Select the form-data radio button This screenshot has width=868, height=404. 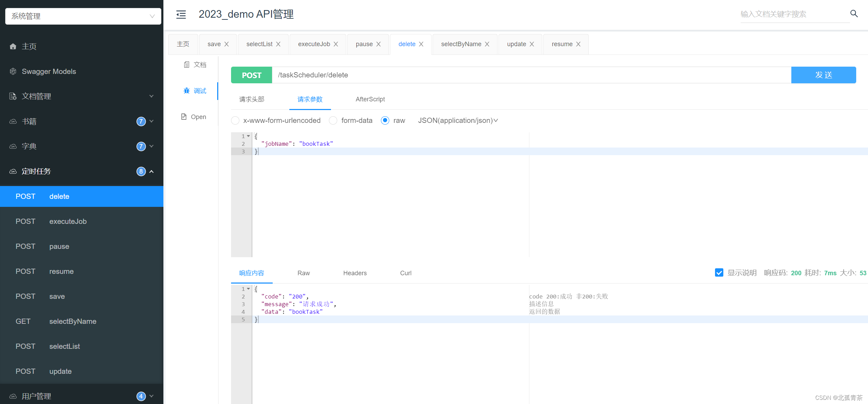tap(333, 120)
